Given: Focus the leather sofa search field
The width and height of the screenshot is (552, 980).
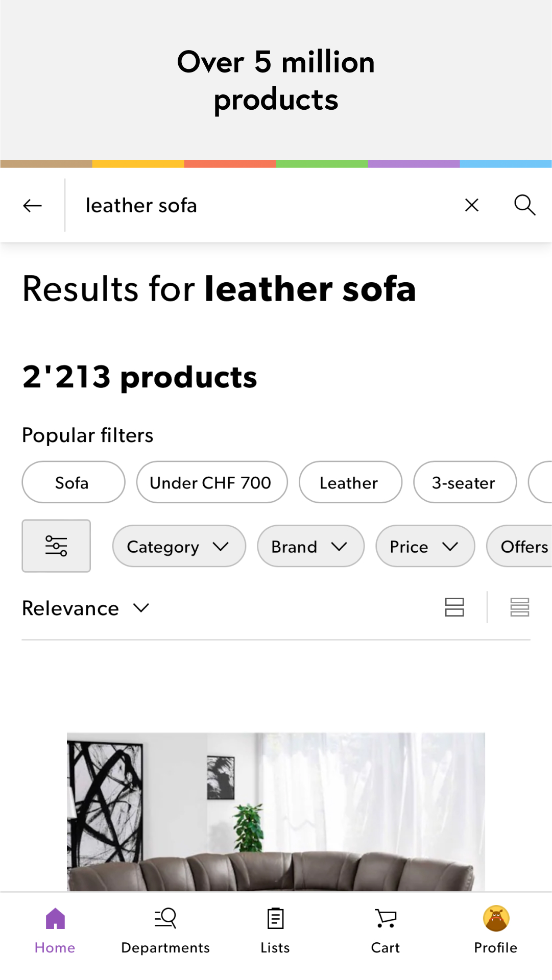Looking at the screenshot, I should point(260,205).
